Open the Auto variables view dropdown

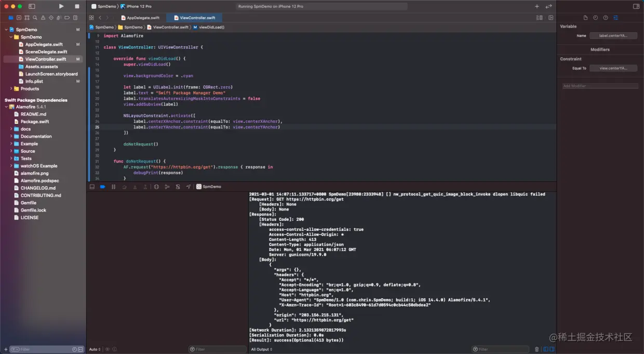[x=94, y=349]
